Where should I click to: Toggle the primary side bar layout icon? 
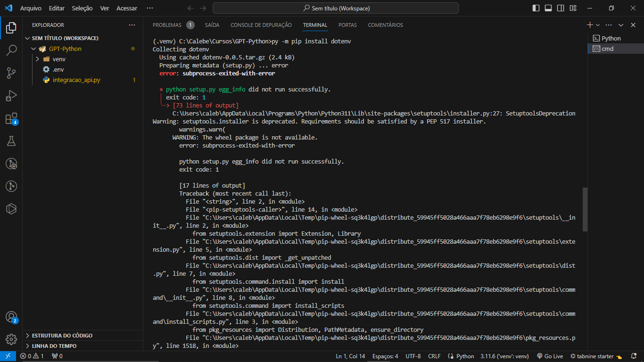[x=536, y=8]
